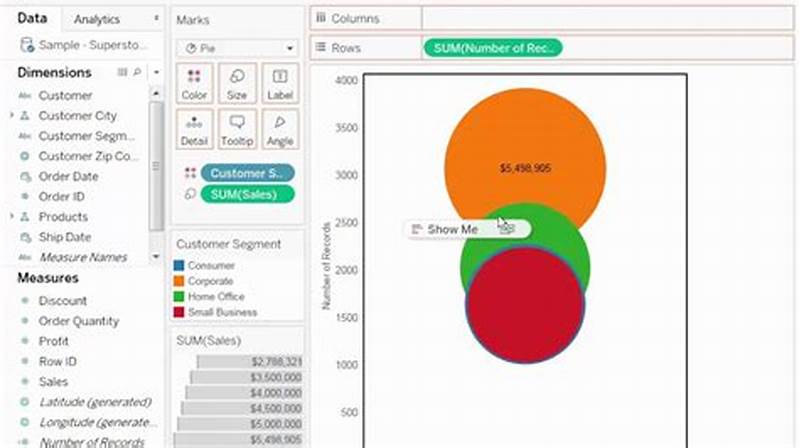Screen dimensions: 800x448
Task: Click the Customer Zip Code globe icon
Action: (x=24, y=156)
